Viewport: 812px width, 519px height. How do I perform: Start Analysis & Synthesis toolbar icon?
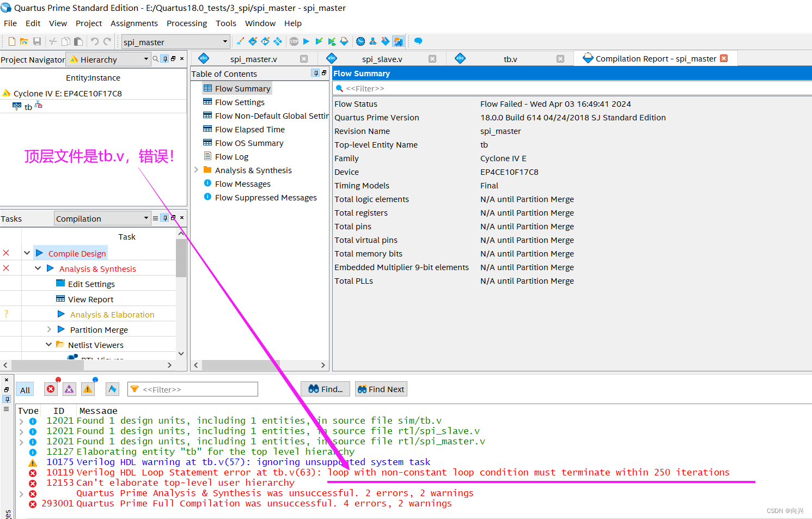click(x=319, y=41)
